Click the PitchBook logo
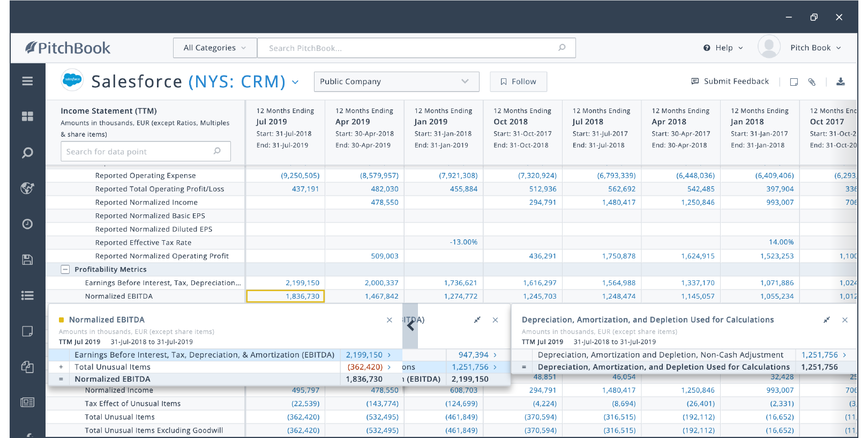 click(x=68, y=48)
